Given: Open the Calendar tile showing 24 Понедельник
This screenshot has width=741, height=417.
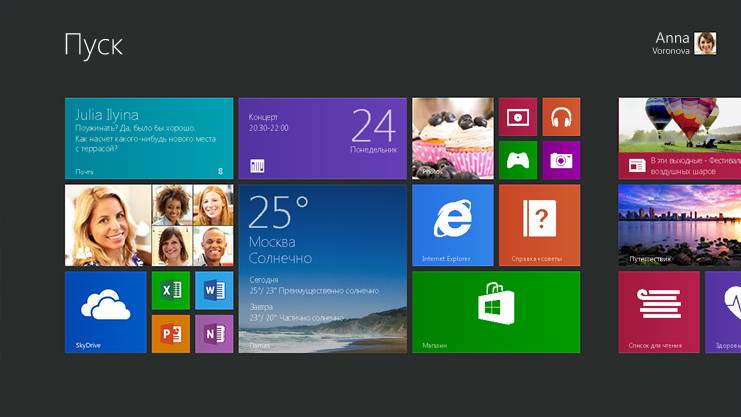Looking at the screenshot, I should click(322, 138).
